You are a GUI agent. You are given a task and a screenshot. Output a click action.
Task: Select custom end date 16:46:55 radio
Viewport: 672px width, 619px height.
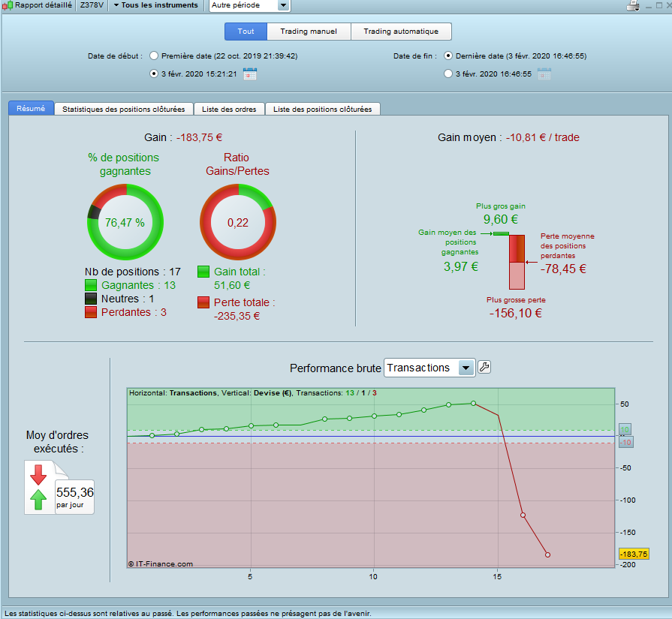(447, 74)
